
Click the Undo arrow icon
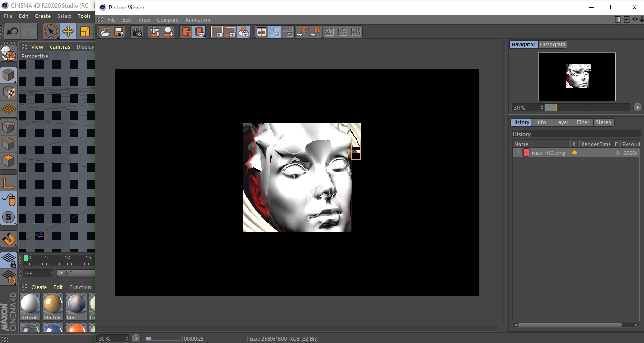(x=13, y=32)
